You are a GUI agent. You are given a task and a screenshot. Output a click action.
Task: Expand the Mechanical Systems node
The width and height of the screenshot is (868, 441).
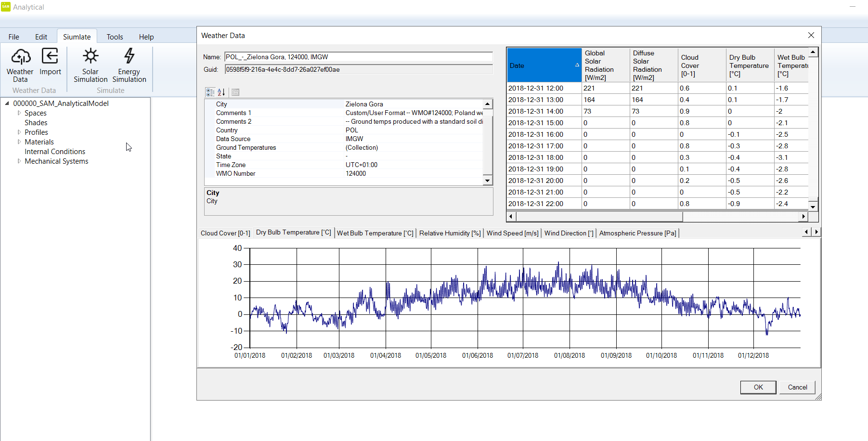click(19, 161)
